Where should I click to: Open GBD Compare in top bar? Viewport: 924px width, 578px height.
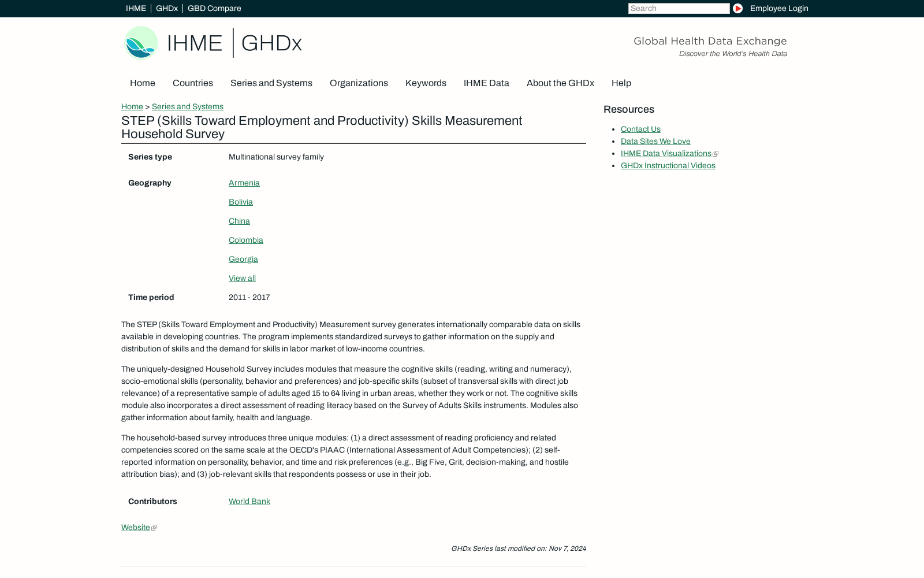(x=214, y=8)
